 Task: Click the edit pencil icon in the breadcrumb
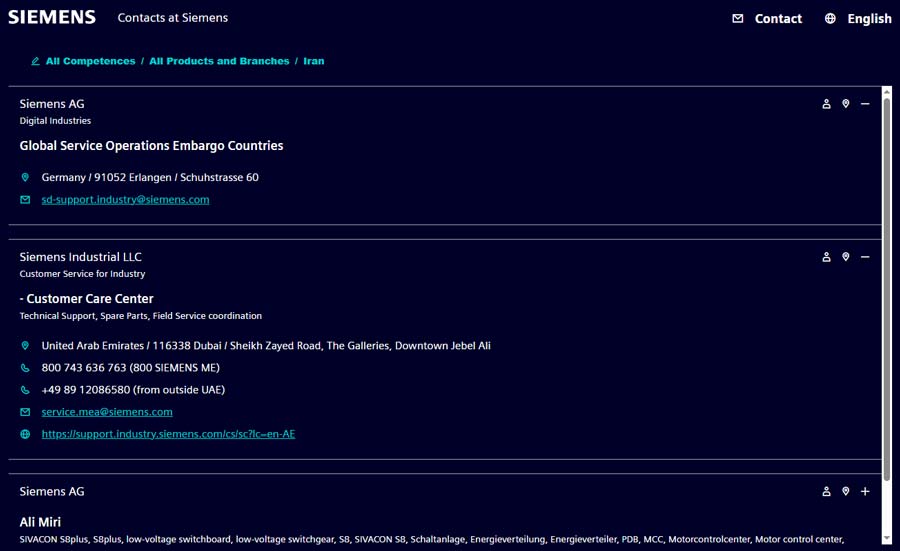(x=35, y=61)
